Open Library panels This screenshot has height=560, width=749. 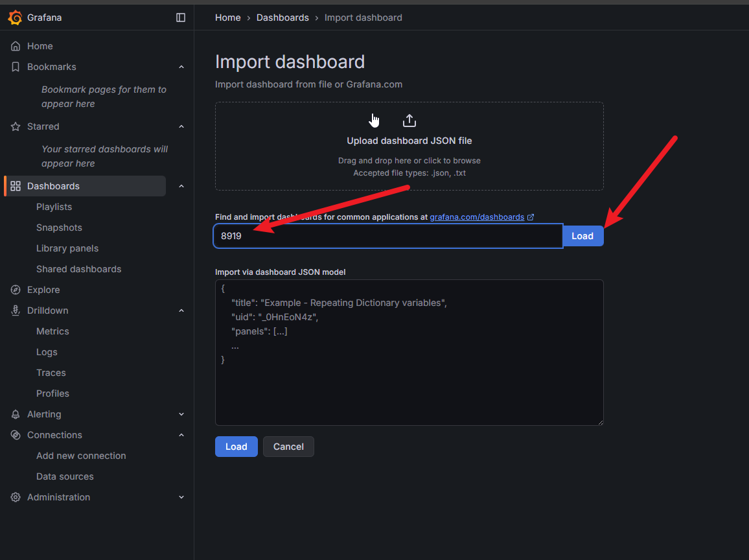coord(67,248)
